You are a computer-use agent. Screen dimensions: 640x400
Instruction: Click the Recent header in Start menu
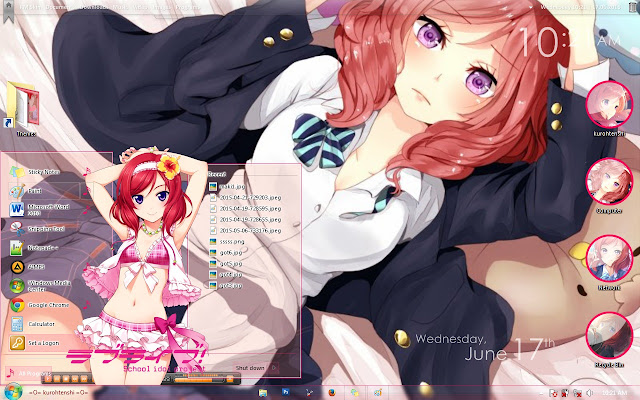pyautogui.click(x=217, y=174)
